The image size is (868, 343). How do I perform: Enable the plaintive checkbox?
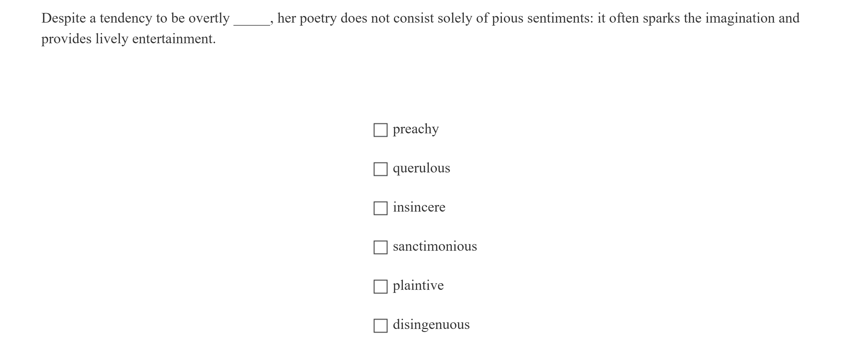[380, 286]
